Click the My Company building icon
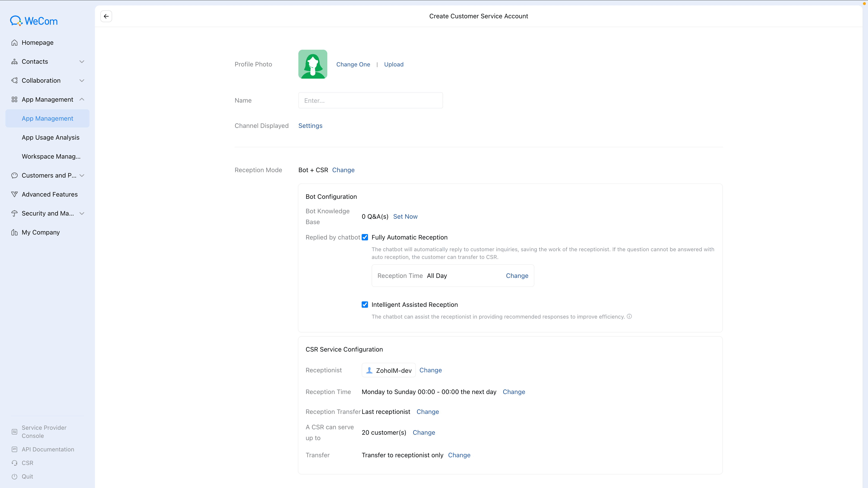 (14, 232)
